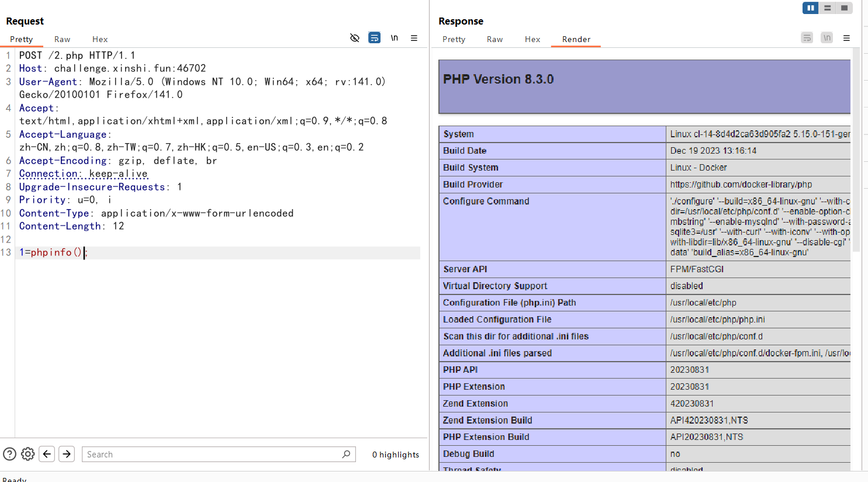Switch Request view to the Raw tab
This screenshot has height=482, width=868.
click(x=62, y=39)
